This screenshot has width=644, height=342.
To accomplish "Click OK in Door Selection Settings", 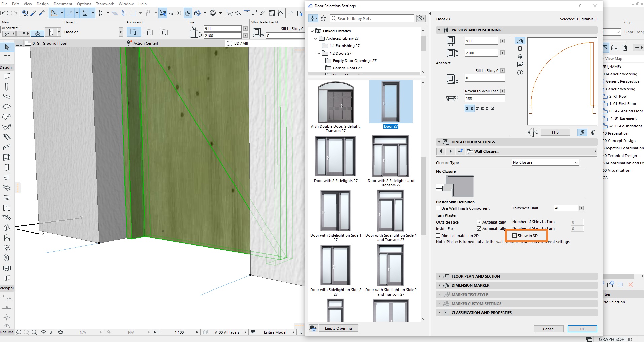I will pyautogui.click(x=582, y=329).
